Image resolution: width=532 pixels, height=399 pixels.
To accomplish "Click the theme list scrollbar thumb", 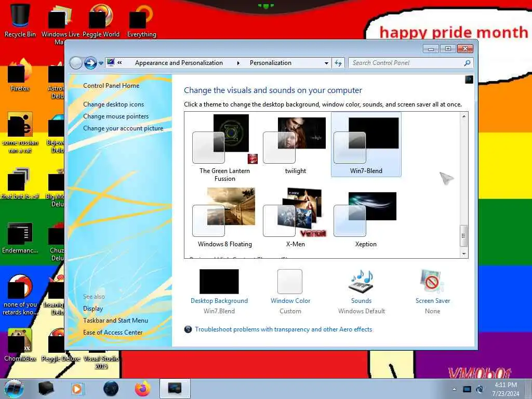I will pyautogui.click(x=464, y=235).
